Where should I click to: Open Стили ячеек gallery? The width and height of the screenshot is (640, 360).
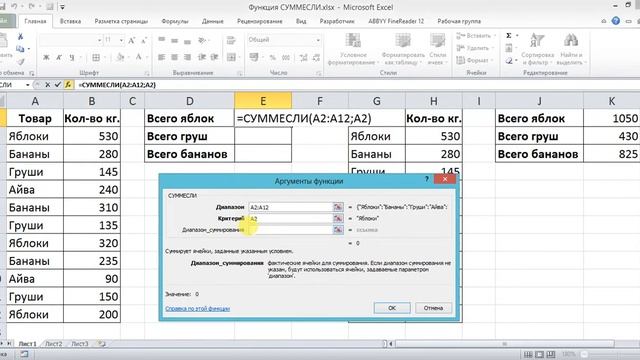(437, 49)
